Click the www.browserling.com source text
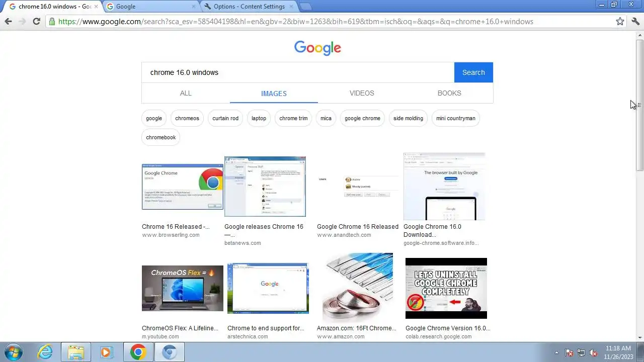Screen dimensions: 644x362 171,235
